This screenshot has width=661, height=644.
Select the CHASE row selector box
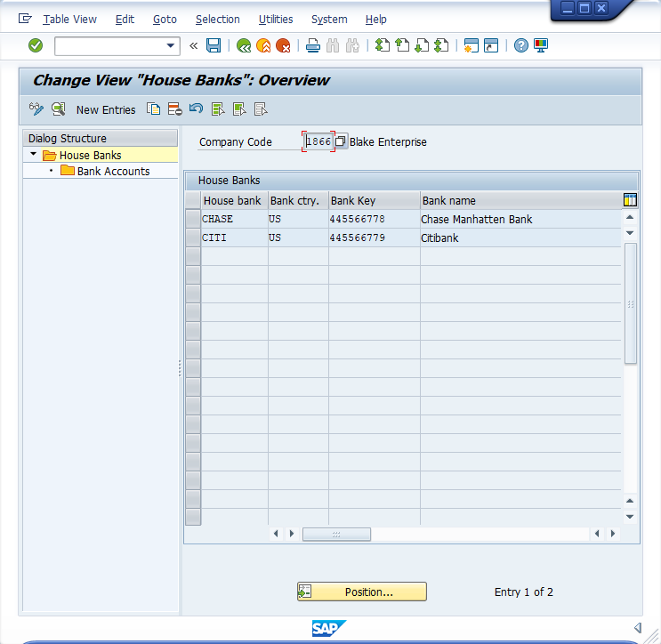pos(192,220)
